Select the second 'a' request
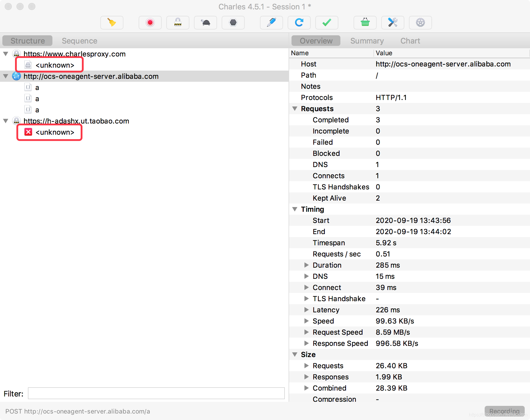The width and height of the screenshot is (530, 420). pos(37,99)
